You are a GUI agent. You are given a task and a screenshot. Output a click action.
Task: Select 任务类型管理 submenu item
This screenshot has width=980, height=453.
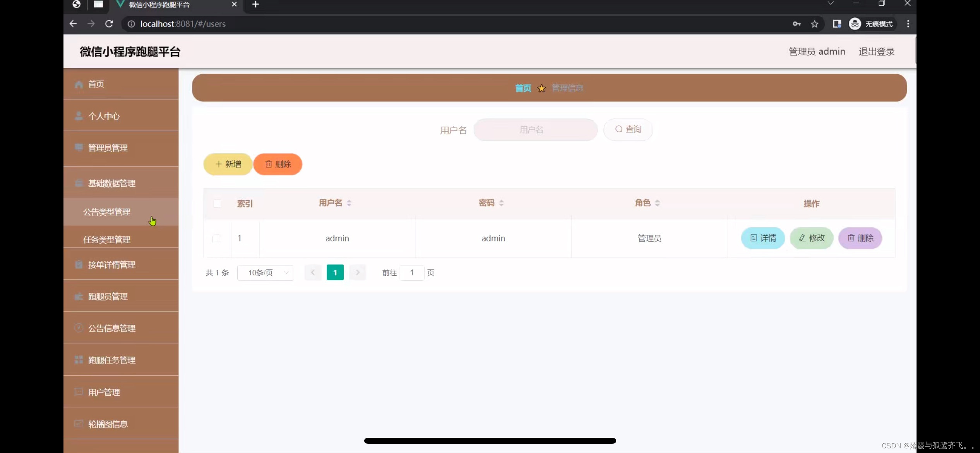tap(121, 239)
